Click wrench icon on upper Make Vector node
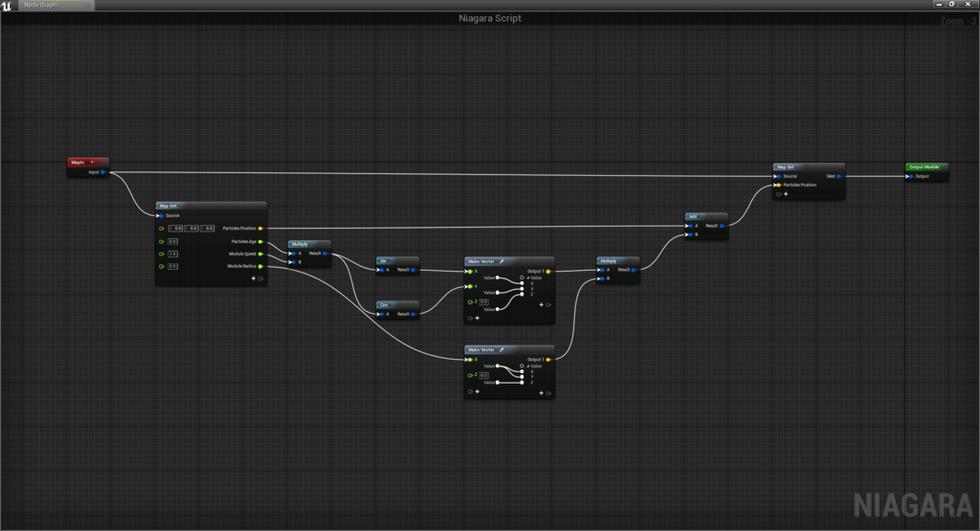The image size is (980, 531). click(x=501, y=261)
